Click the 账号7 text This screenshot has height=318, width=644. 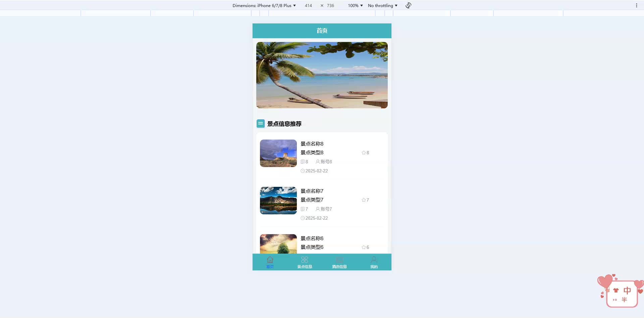point(326,209)
